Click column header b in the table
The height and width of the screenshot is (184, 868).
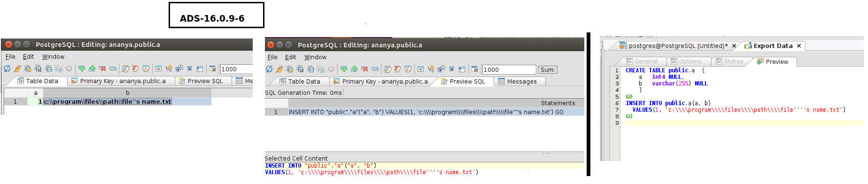[127, 93]
